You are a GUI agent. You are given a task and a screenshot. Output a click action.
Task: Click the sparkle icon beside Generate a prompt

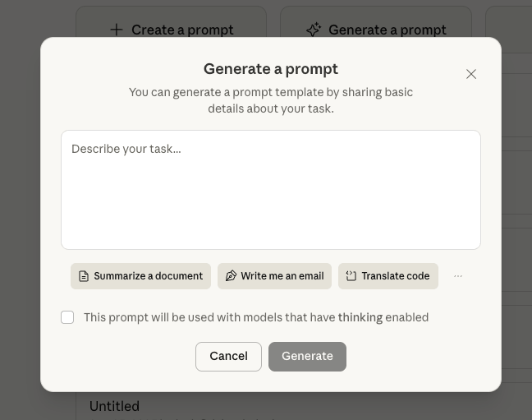click(x=313, y=30)
